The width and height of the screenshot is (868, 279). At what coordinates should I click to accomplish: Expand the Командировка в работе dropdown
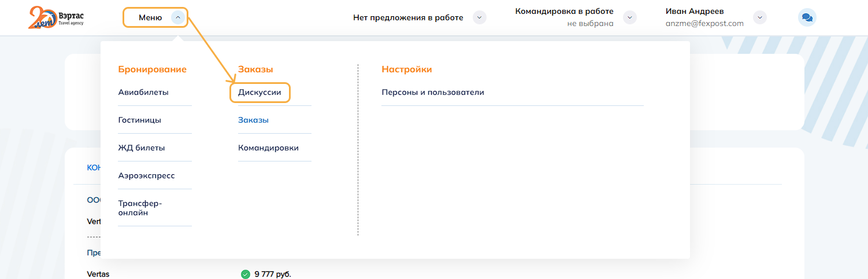click(x=629, y=17)
